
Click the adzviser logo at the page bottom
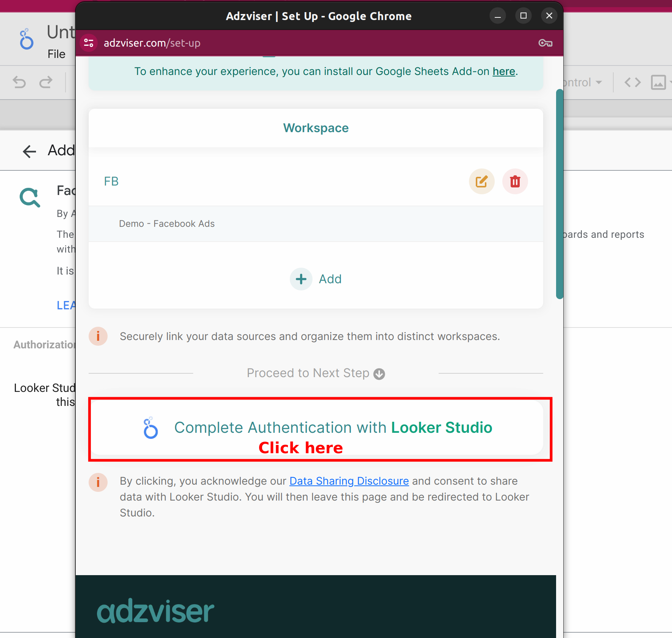(x=155, y=610)
